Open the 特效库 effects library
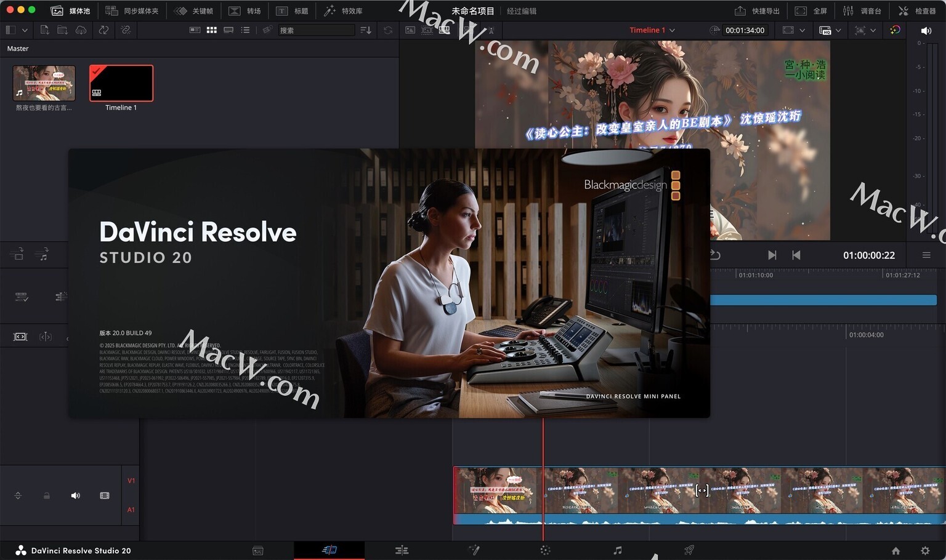The height and width of the screenshot is (560, 946). 343,10
